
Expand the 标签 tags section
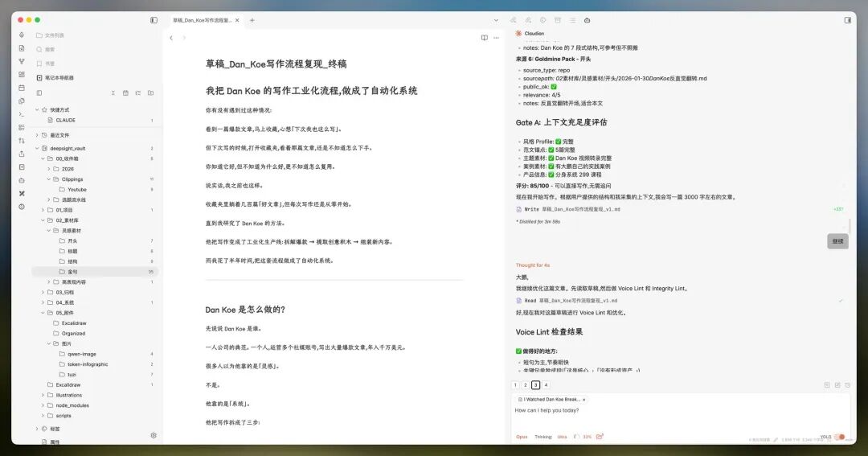[x=37, y=429]
